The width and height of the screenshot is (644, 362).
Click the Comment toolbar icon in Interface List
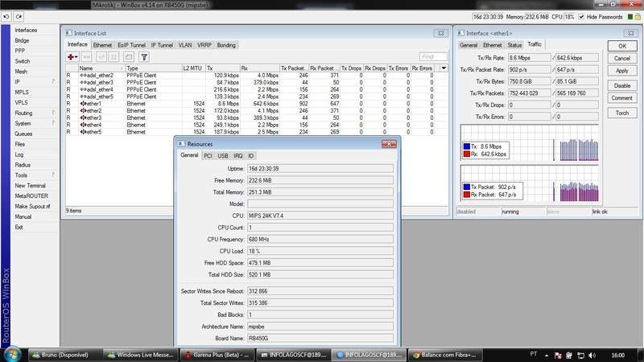point(129,57)
